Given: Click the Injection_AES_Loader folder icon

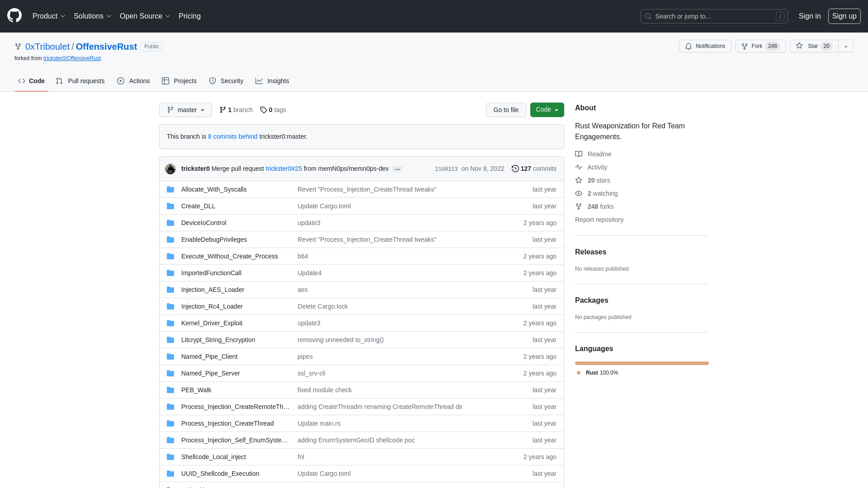Looking at the screenshot, I should (x=170, y=290).
